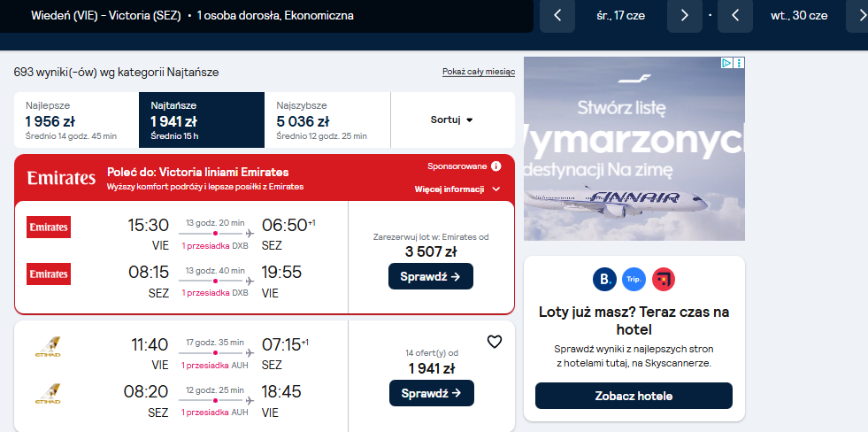Open the ad options dots icon
Viewport: 868px width, 432px height.
(740, 63)
